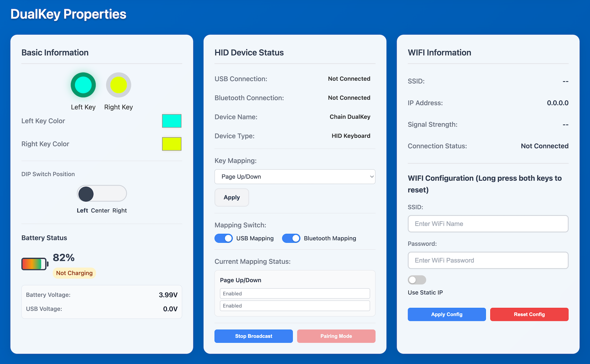The height and width of the screenshot is (364, 590).
Task: Click into the WiFi Password field
Action: [x=488, y=260]
